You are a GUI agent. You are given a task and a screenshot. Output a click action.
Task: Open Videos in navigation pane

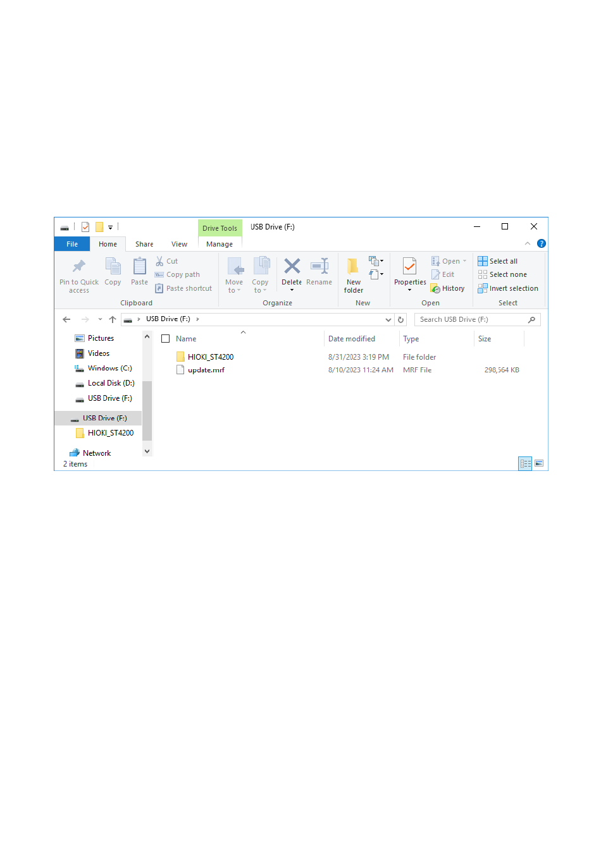point(99,353)
